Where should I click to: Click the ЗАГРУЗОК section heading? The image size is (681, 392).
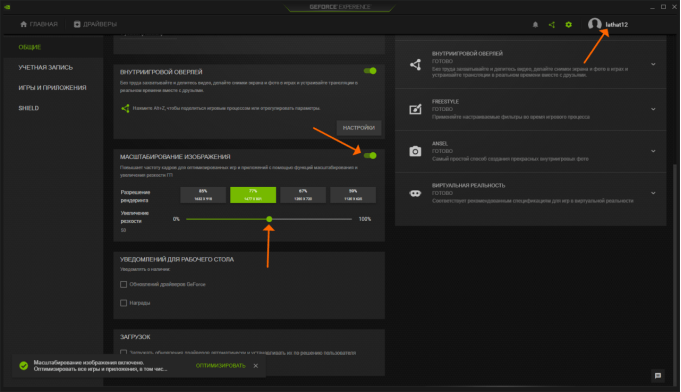click(135, 337)
